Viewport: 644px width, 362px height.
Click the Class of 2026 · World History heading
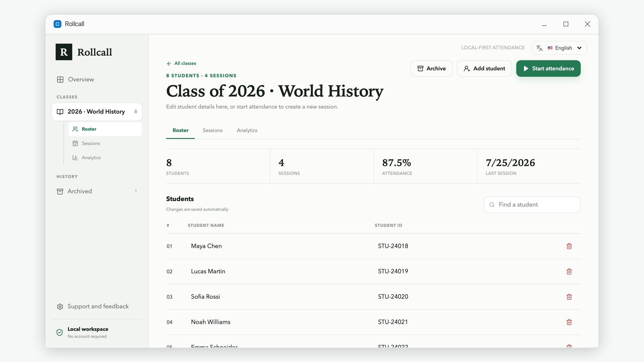click(275, 91)
